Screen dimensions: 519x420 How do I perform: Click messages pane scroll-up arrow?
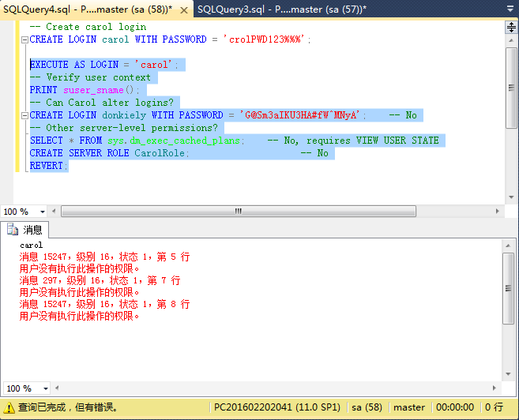tap(510, 246)
